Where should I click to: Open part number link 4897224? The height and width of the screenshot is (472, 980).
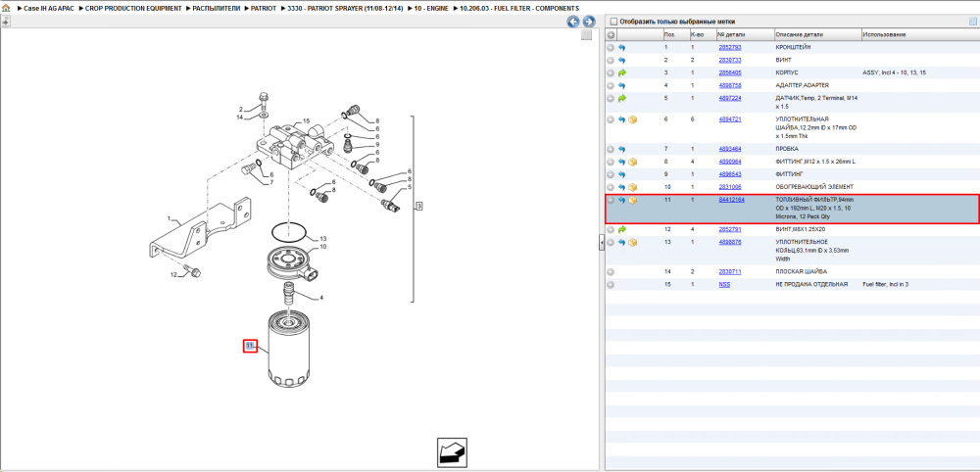(730, 98)
